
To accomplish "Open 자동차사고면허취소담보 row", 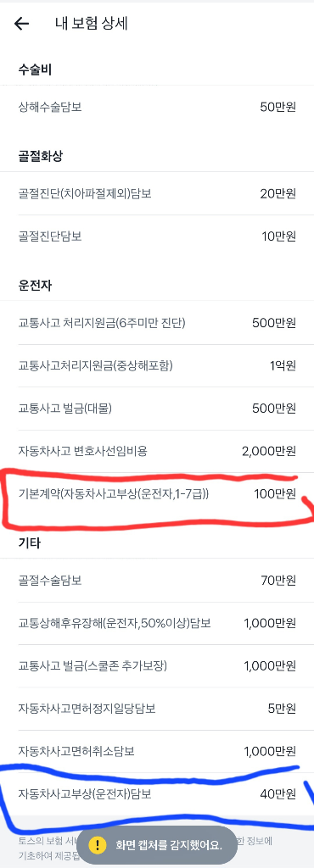I will 157,752.
